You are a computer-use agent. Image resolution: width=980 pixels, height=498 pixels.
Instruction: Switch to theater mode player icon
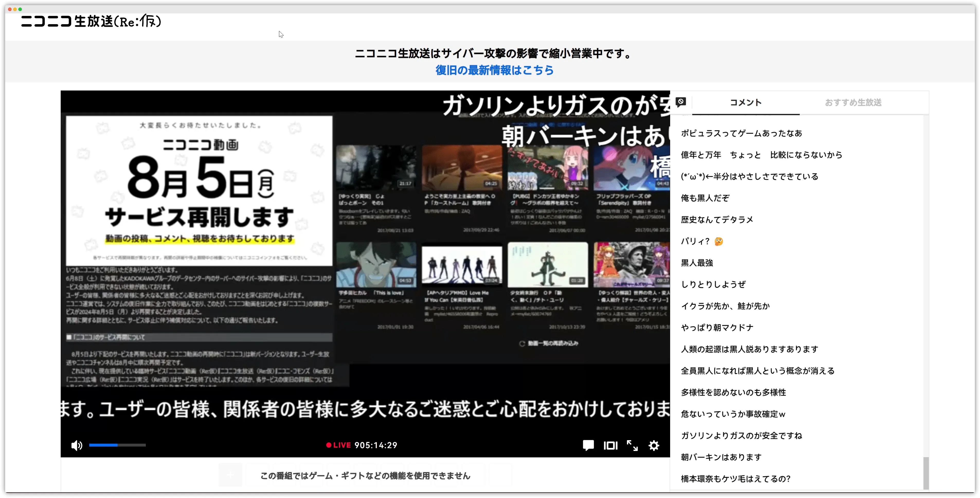pyautogui.click(x=610, y=446)
